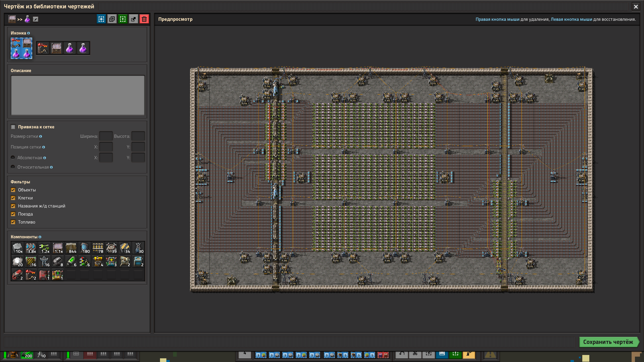
Task: Click the Ширина grid width field
Action: (x=106, y=136)
